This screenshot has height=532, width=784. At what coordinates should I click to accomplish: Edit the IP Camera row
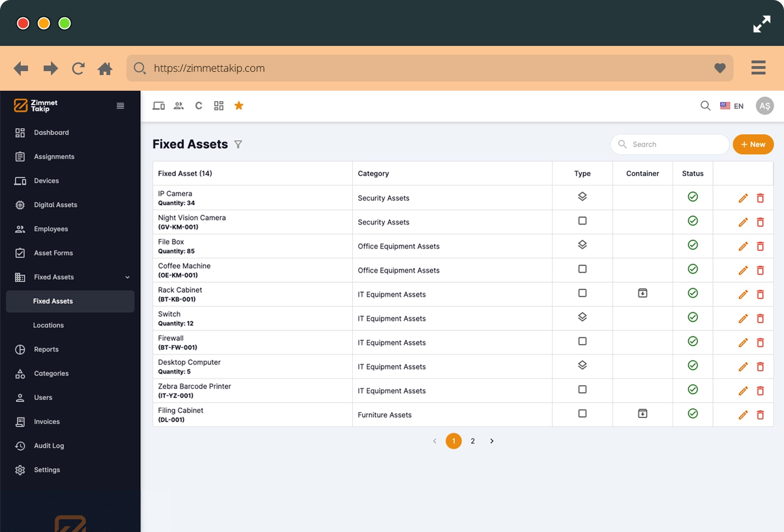pos(743,198)
